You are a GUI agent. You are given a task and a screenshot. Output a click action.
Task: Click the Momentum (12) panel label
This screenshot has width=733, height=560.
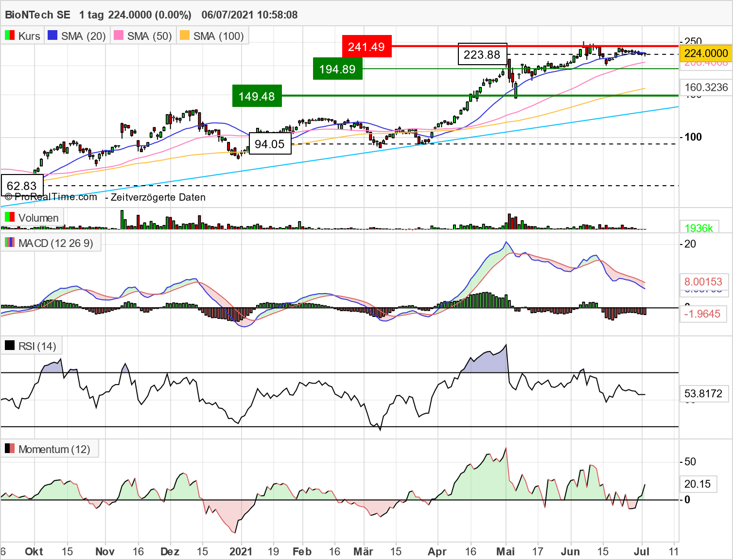[53, 449]
